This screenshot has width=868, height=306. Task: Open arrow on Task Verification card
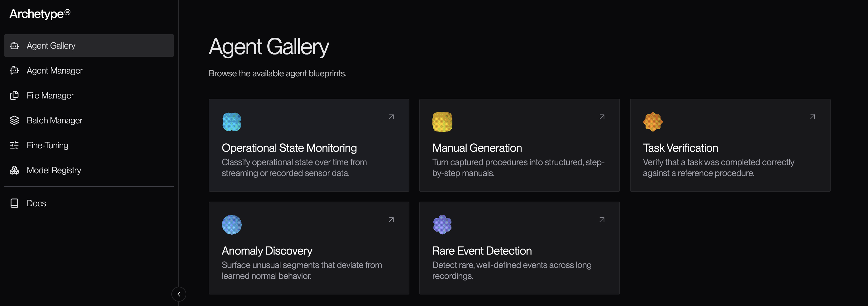coord(813,117)
